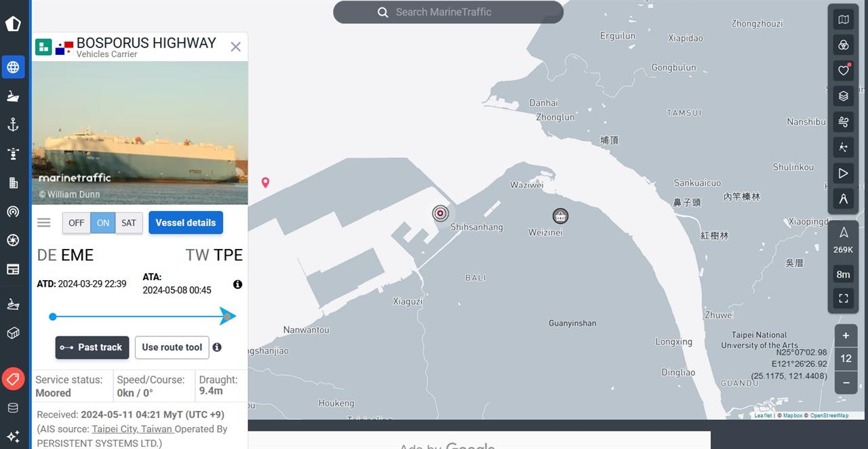This screenshot has width=868, height=449.
Task: Open the AIS stations antenna icon
Action: (x=13, y=212)
